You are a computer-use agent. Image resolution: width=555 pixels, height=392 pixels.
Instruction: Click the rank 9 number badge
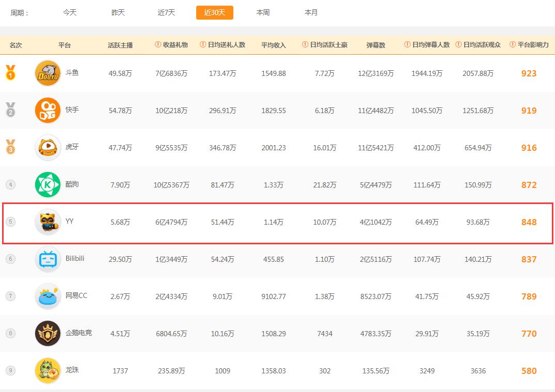[11, 370]
